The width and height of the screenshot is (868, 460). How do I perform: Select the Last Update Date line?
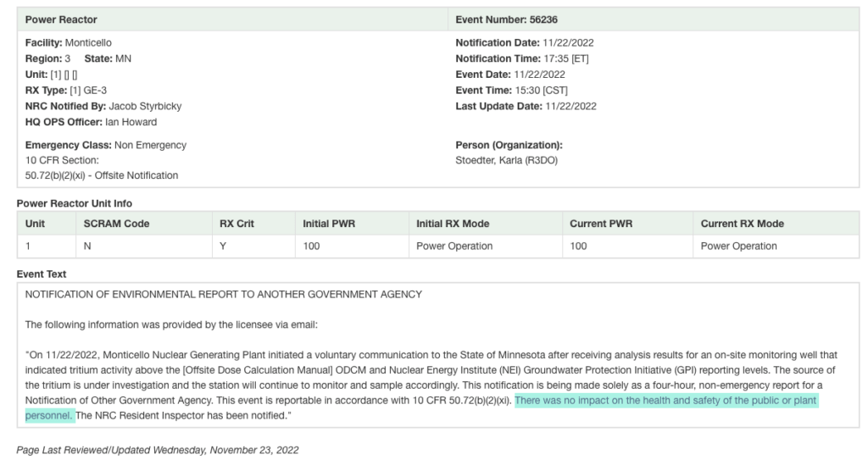[x=526, y=107]
